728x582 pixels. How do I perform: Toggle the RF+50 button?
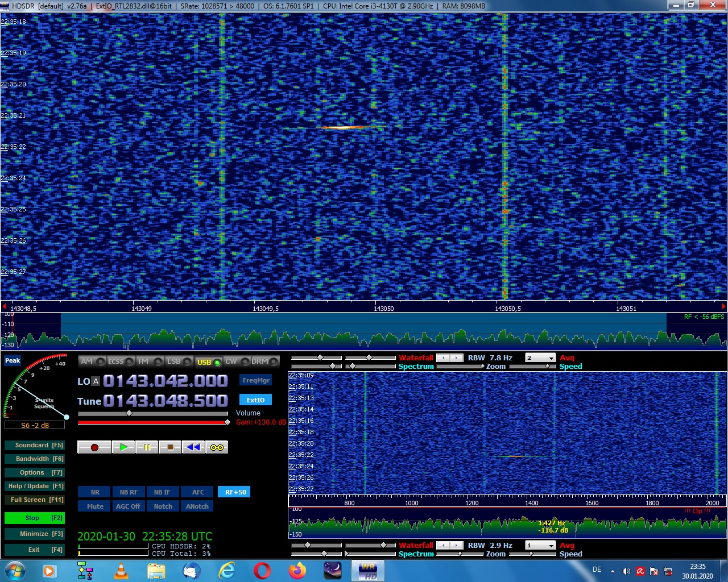click(x=235, y=492)
